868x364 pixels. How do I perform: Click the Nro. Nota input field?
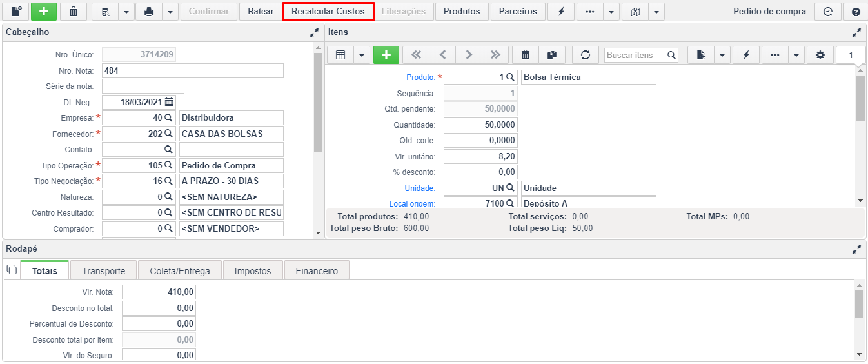coord(193,71)
